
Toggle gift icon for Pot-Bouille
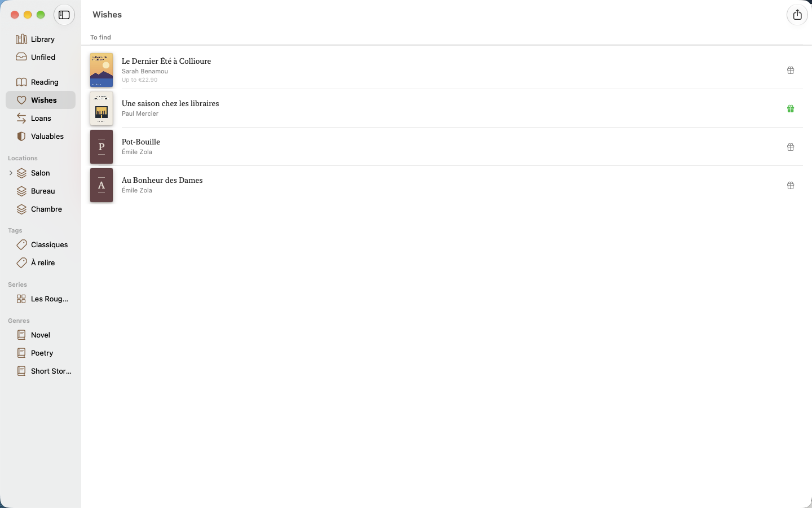(791, 147)
